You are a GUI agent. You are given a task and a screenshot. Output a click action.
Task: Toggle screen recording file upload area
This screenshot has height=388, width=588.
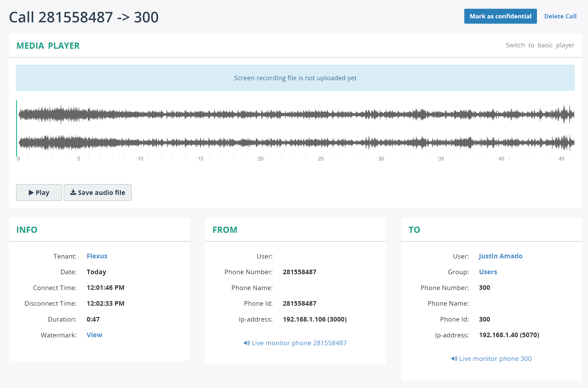tap(295, 78)
